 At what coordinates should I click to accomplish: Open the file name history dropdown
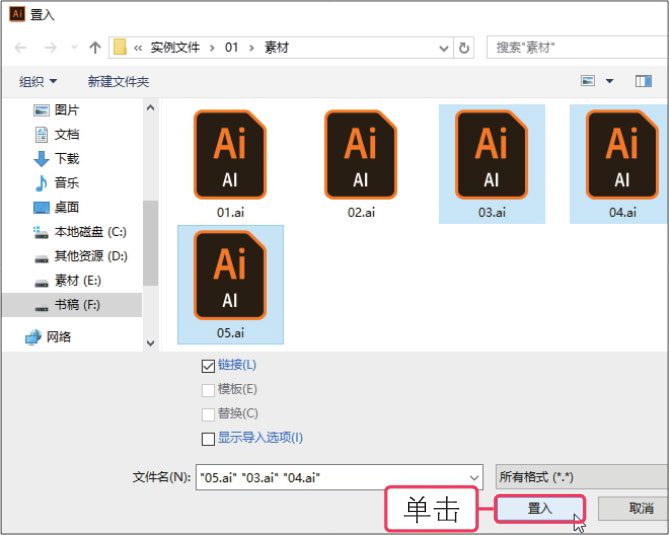coord(474,478)
